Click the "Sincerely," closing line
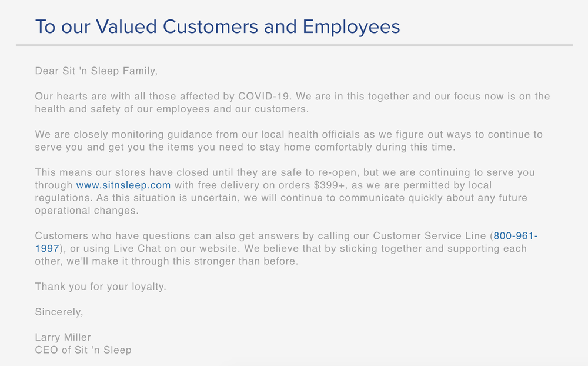This screenshot has height=366, width=588. [59, 312]
